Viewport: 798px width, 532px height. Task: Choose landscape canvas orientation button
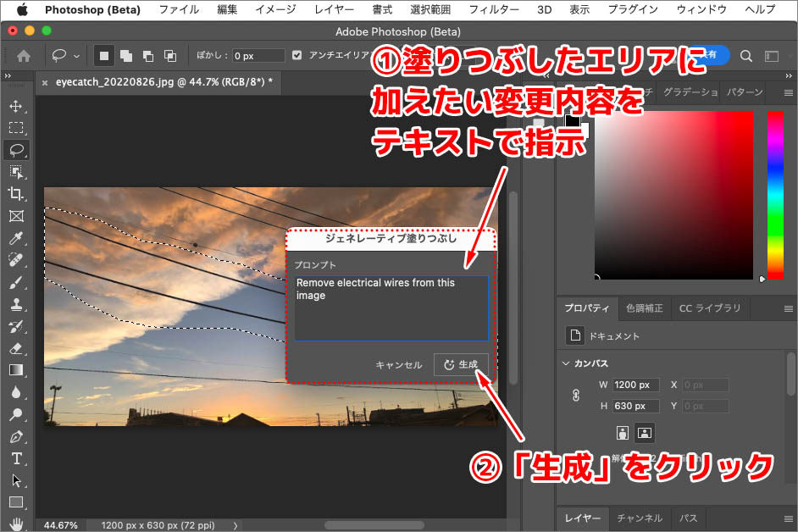point(645,433)
